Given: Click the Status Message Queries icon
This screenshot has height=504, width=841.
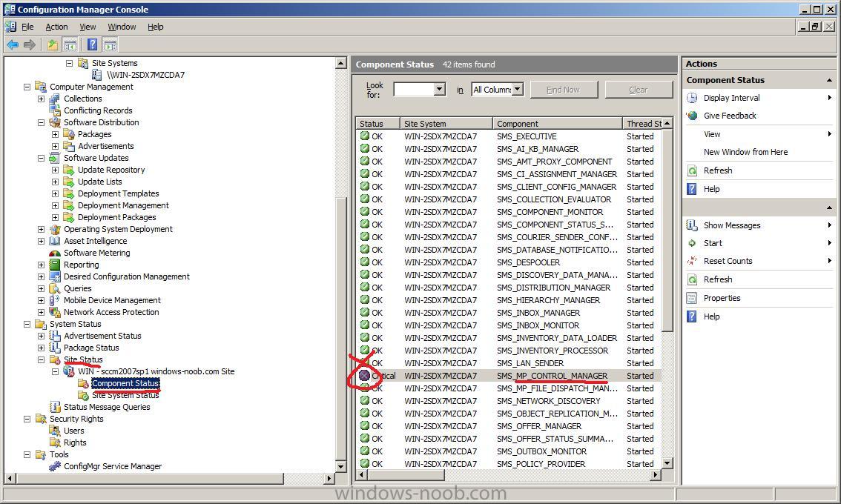Looking at the screenshot, I should pos(54,407).
